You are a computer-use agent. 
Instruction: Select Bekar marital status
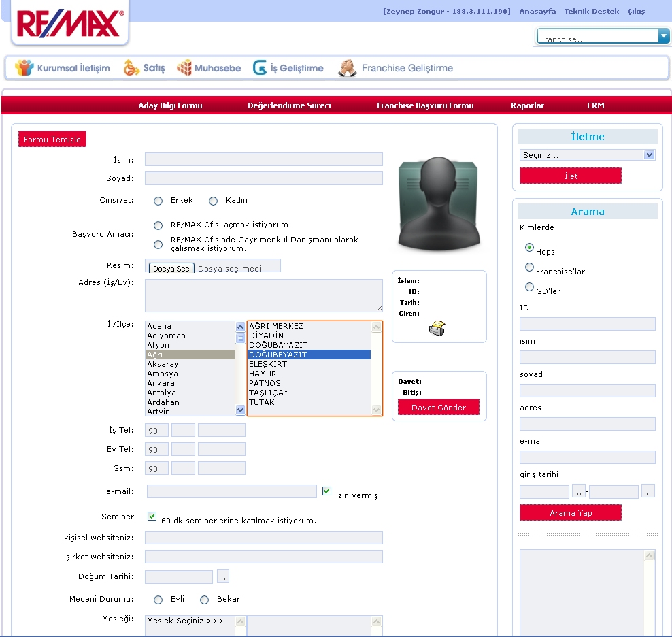coord(205,600)
